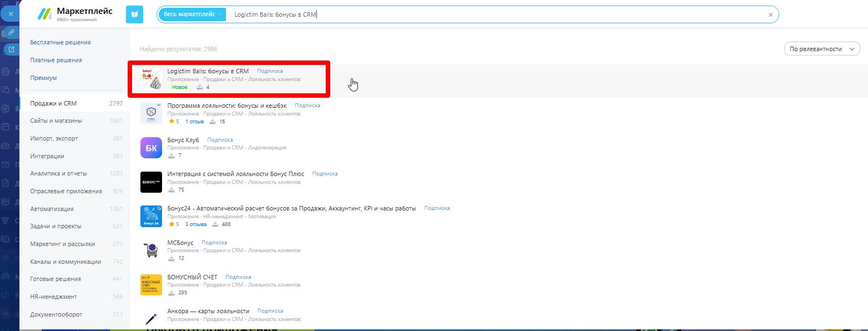The width and height of the screenshot is (868, 331).
Task: Select the Бонус Клуб purple БК icon
Action: point(151,148)
